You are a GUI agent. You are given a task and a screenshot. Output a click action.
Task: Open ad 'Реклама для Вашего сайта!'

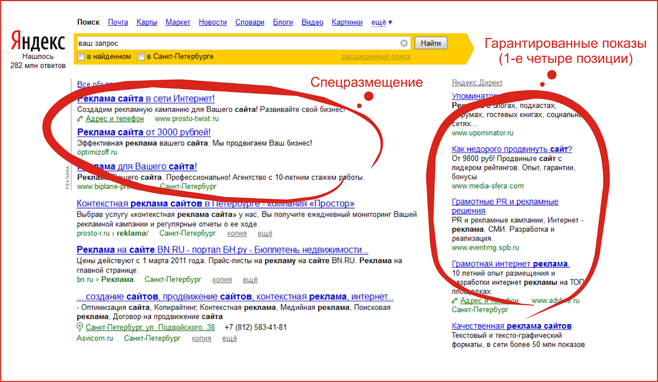click(x=137, y=167)
